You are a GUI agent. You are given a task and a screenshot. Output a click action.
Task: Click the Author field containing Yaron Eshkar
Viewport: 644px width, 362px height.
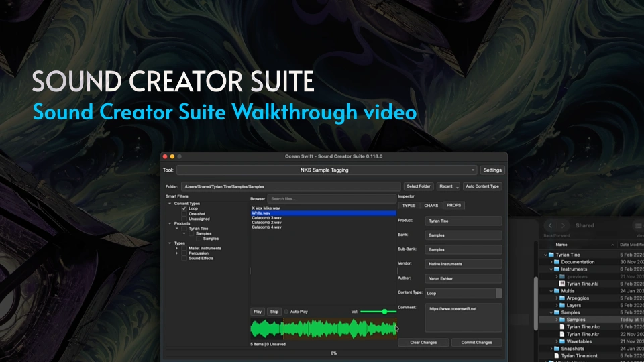(x=463, y=278)
